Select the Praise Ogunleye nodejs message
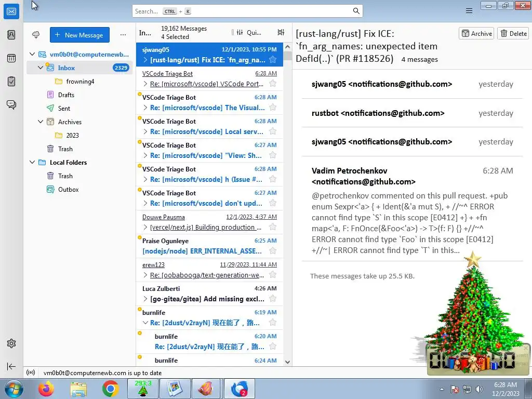532x399 pixels. [209, 246]
